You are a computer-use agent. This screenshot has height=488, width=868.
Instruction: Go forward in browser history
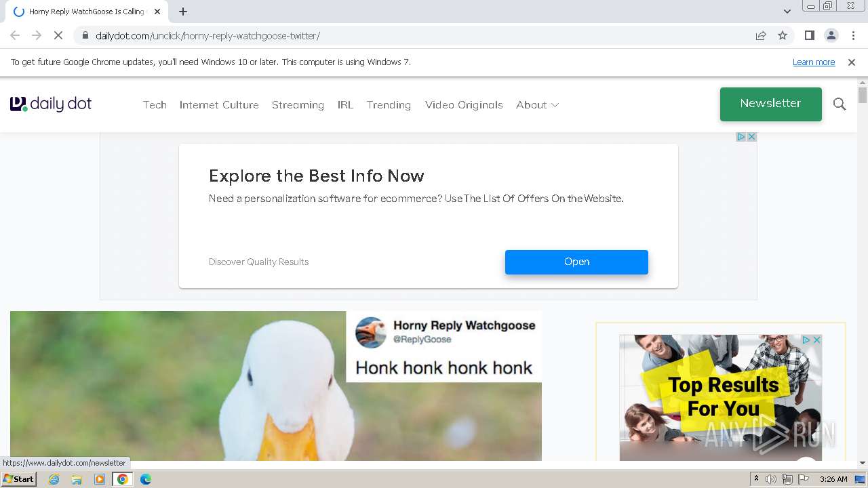[37, 35]
